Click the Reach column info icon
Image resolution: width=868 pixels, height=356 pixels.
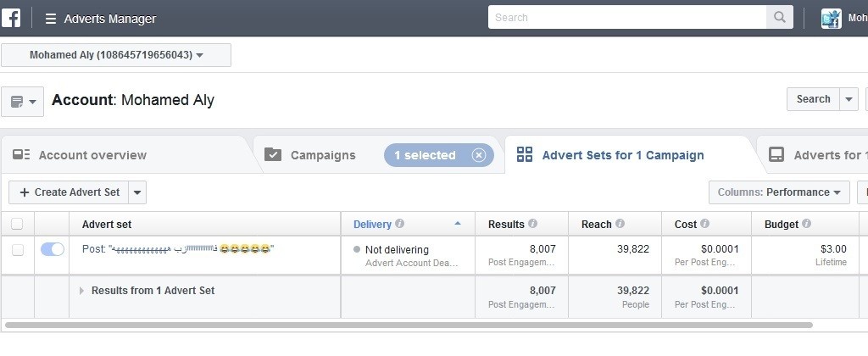(620, 225)
